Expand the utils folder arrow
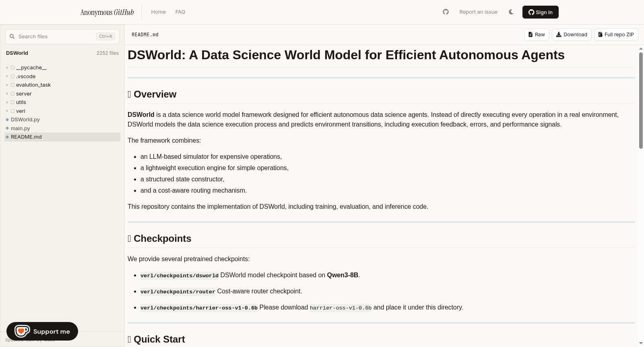The image size is (644, 347). coord(7,102)
